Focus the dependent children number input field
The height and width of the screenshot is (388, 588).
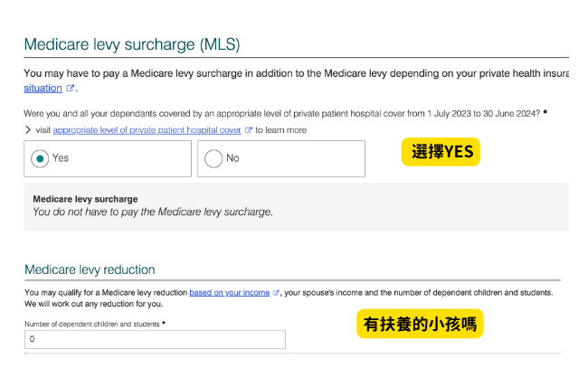[155, 339]
